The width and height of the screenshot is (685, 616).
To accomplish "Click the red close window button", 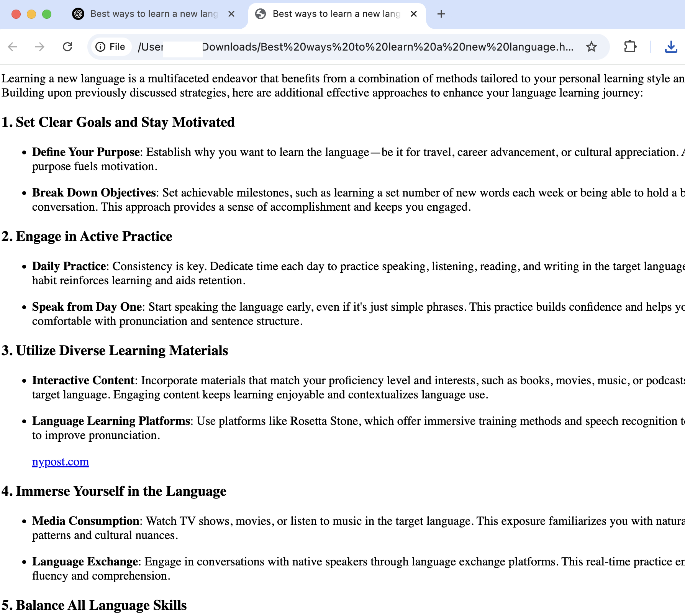I will (16, 14).
